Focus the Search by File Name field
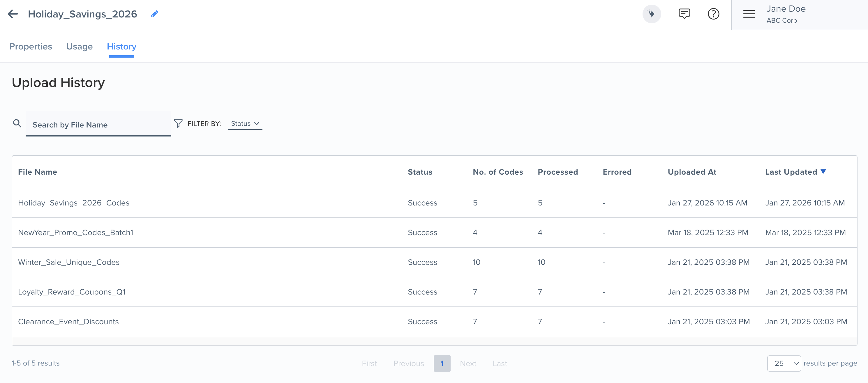Viewport: 868px width, 383px height. tap(98, 125)
